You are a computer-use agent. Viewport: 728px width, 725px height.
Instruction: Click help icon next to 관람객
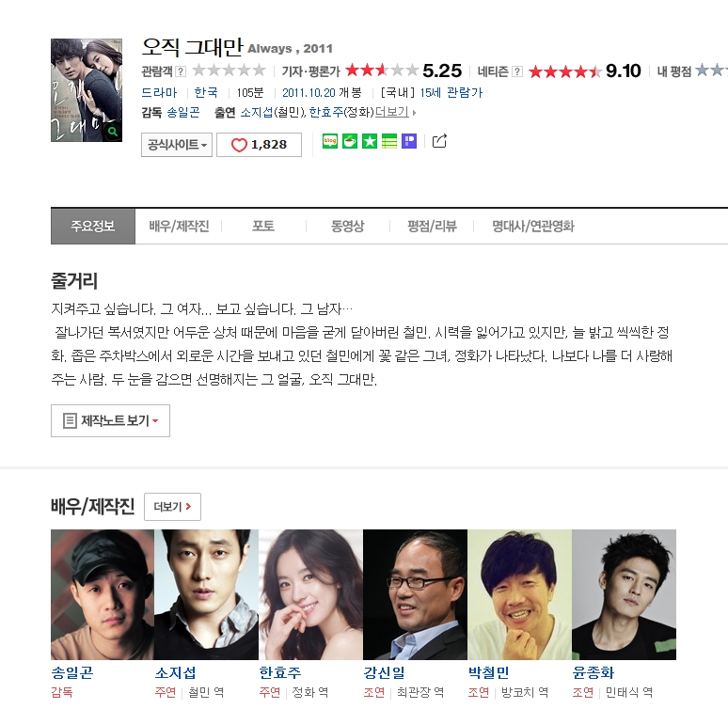181,71
